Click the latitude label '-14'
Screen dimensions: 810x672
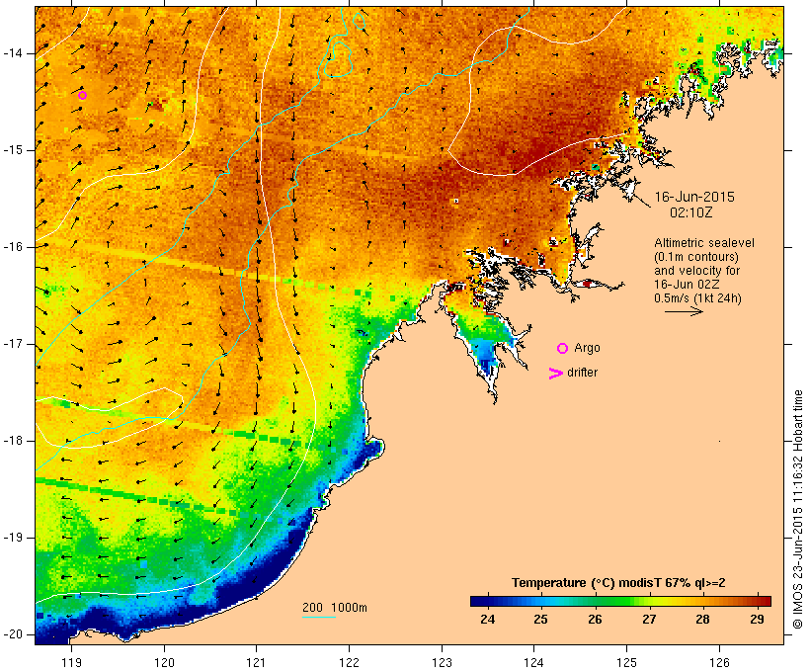pyautogui.click(x=12, y=53)
